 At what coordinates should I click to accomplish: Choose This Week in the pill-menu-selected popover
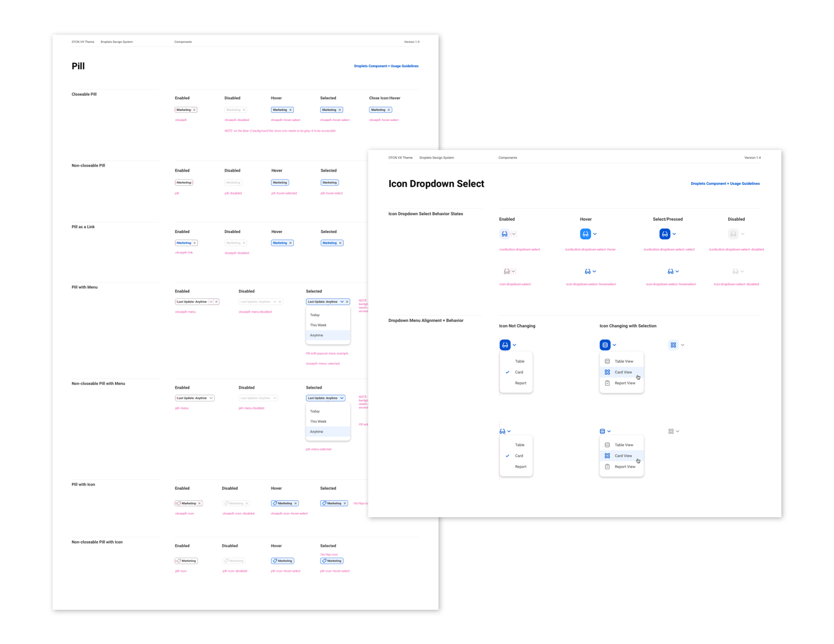tap(328, 421)
